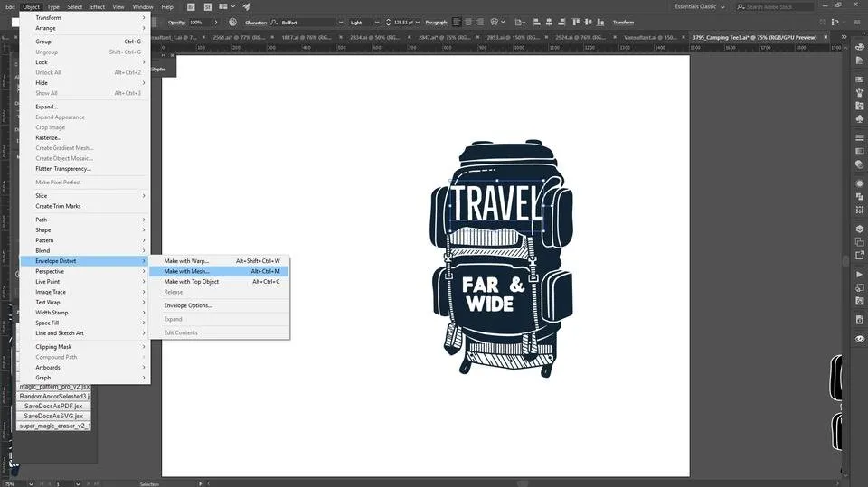Open the Effect menu
Viewport: 868px width, 487px height.
point(98,6)
